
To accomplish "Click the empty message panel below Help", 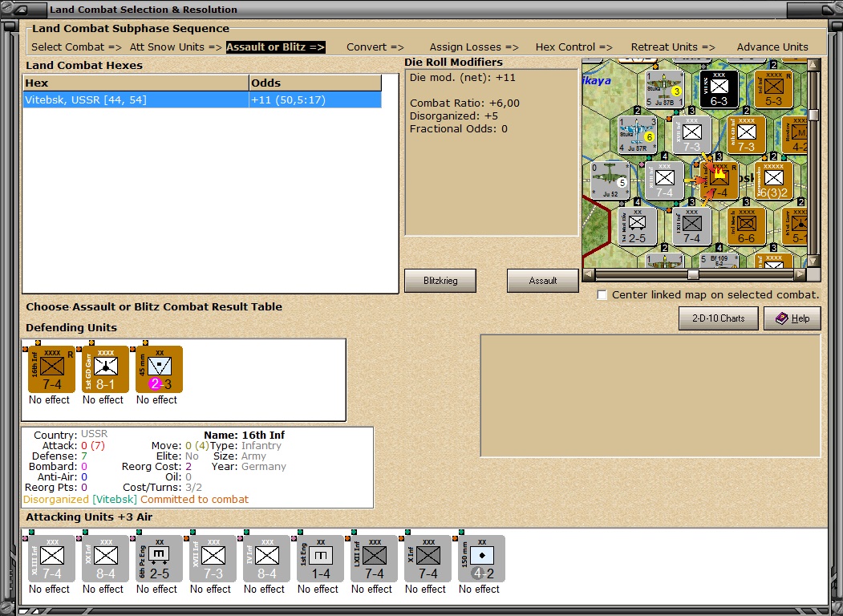I will click(650, 395).
